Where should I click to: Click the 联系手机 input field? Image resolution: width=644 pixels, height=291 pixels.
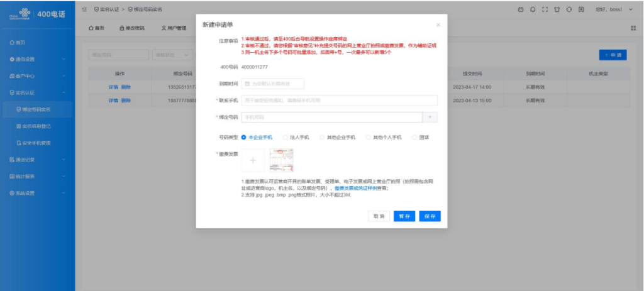(339, 101)
